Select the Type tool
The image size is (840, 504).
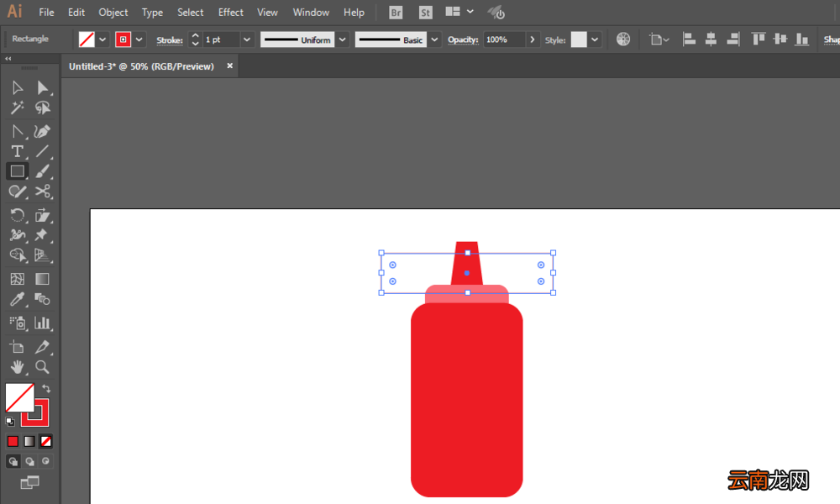point(17,151)
